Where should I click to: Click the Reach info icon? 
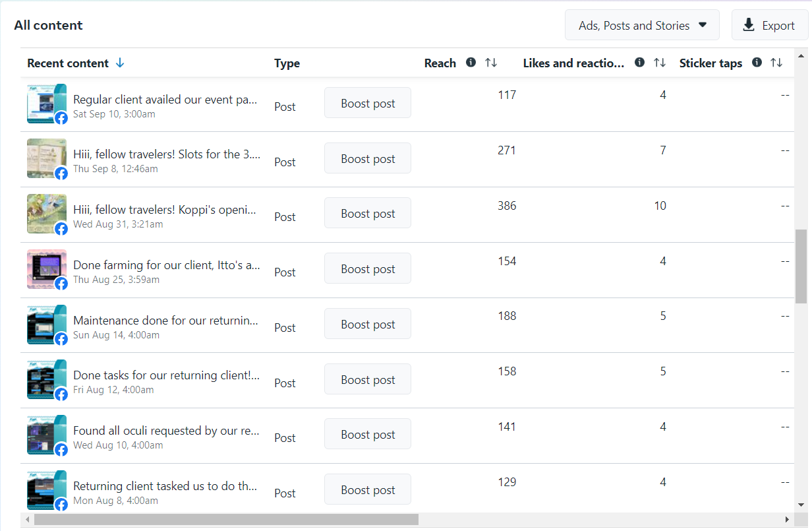pos(471,63)
